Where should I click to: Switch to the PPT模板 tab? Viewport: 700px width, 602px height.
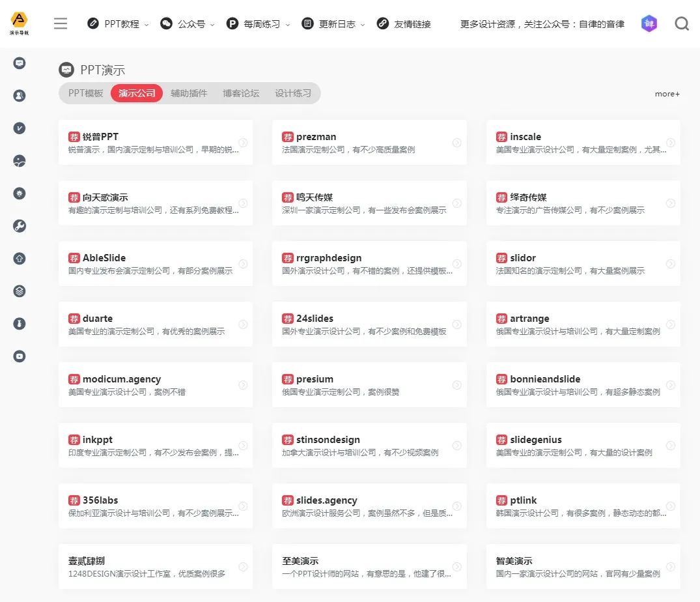pos(86,93)
